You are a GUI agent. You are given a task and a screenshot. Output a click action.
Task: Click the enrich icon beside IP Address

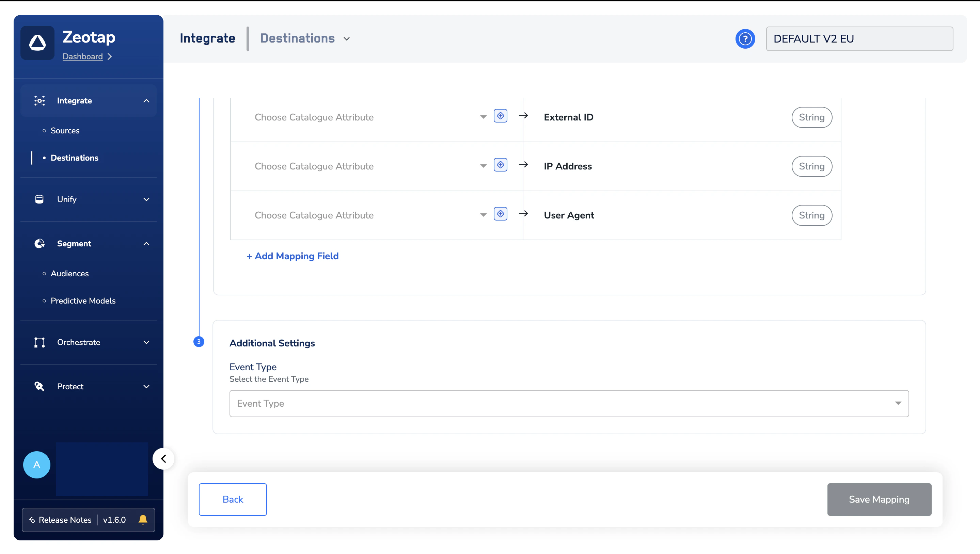coord(500,165)
